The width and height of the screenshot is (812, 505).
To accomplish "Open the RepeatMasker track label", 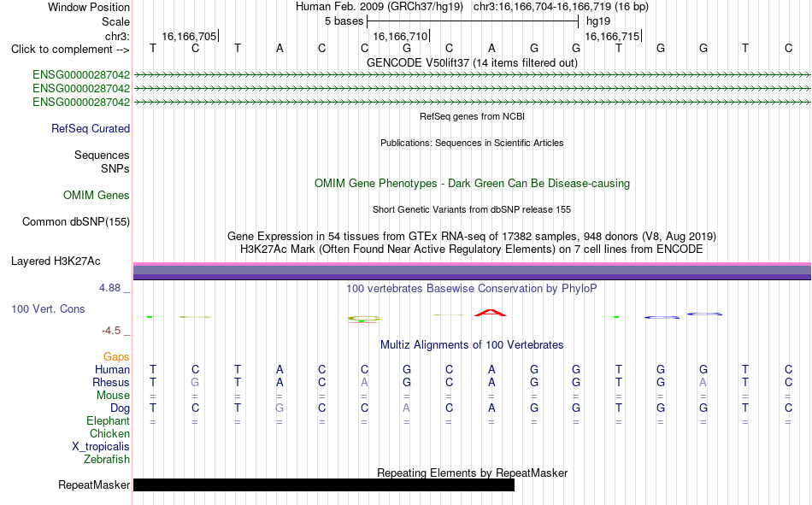I will [94, 484].
